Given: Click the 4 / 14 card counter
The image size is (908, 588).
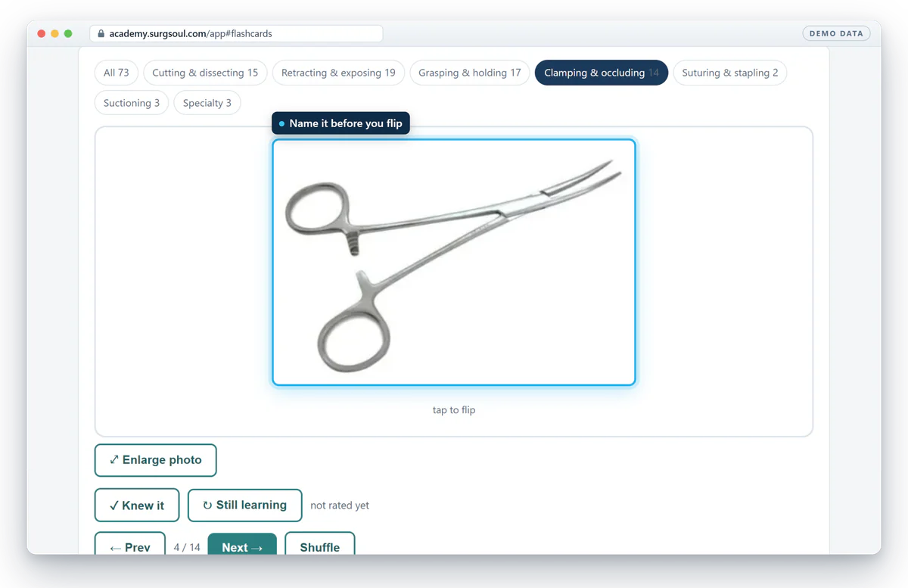Looking at the screenshot, I should pyautogui.click(x=187, y=547).
